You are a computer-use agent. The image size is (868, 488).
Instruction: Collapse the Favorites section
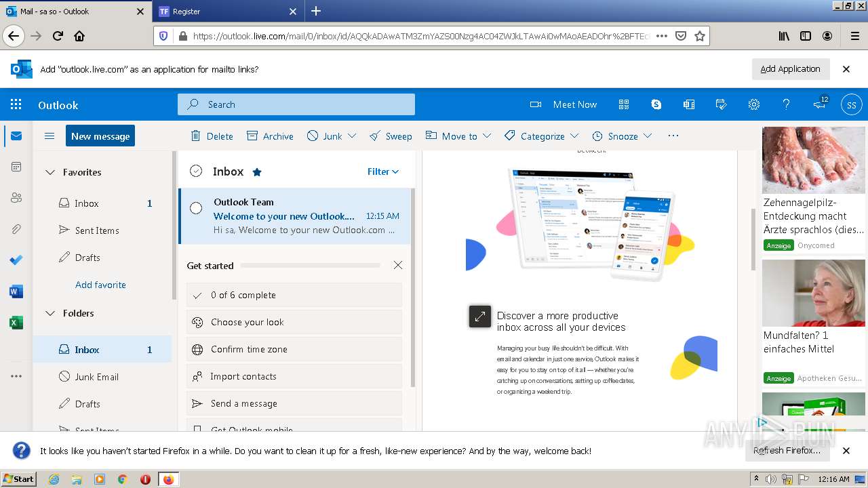click(50, 172)
